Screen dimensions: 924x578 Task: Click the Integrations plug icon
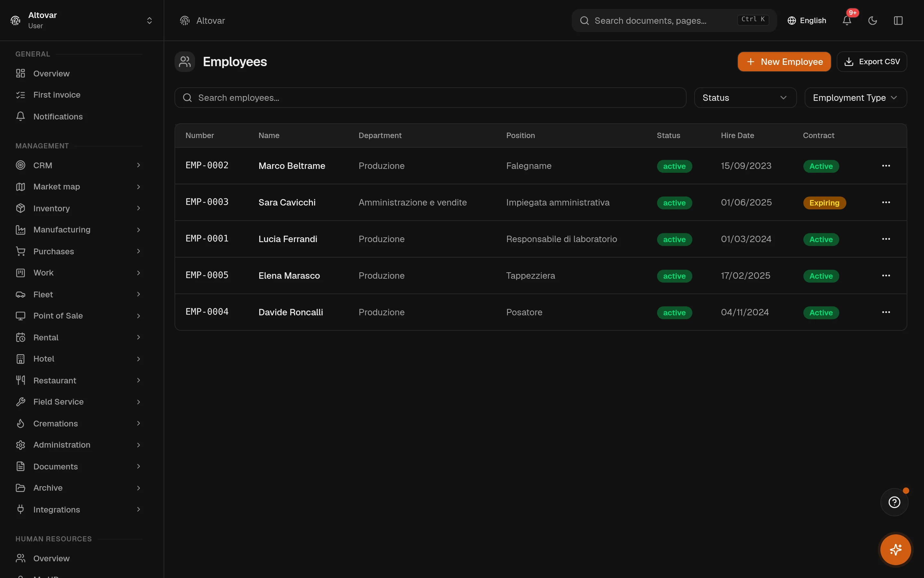click(21, 509)
